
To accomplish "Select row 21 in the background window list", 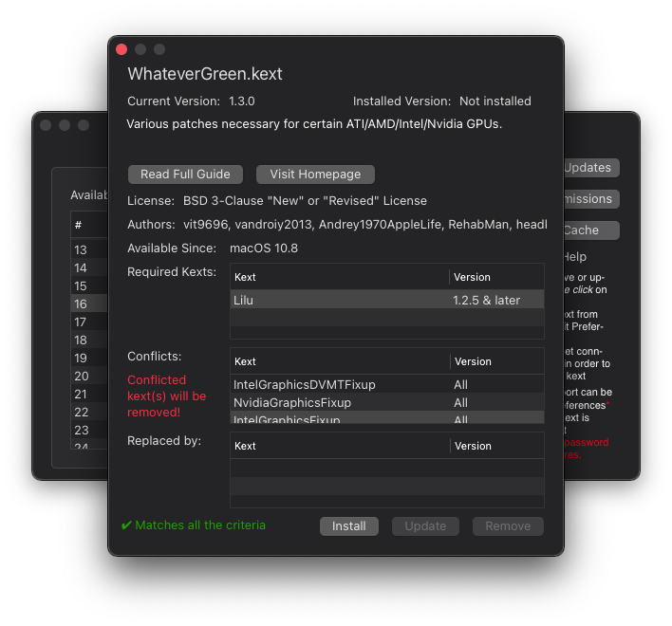I will pos(89,394).
